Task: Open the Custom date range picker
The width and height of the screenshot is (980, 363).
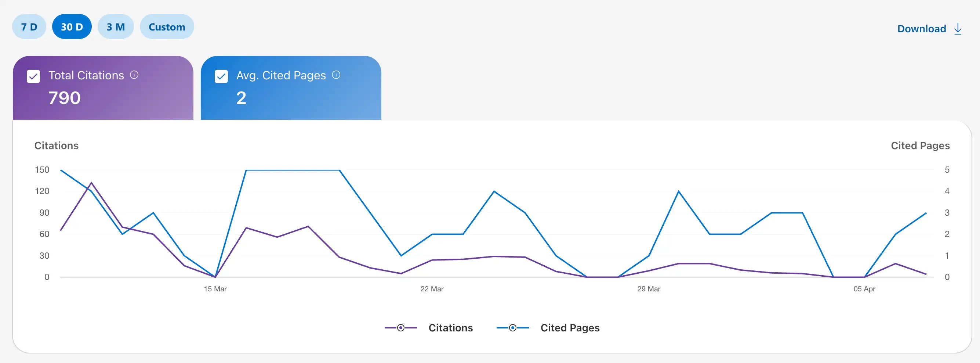Action: [167, 26]
